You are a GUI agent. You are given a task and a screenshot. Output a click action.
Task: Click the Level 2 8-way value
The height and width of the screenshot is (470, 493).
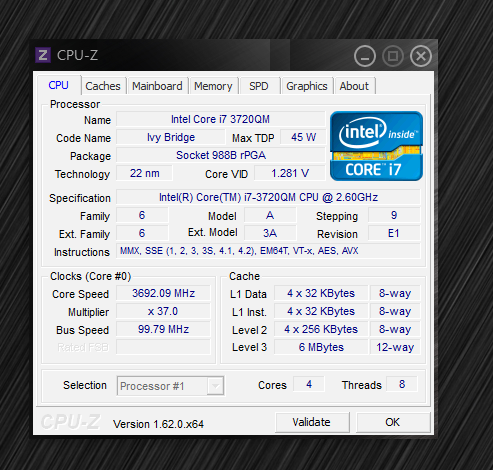tap(395, 329)
